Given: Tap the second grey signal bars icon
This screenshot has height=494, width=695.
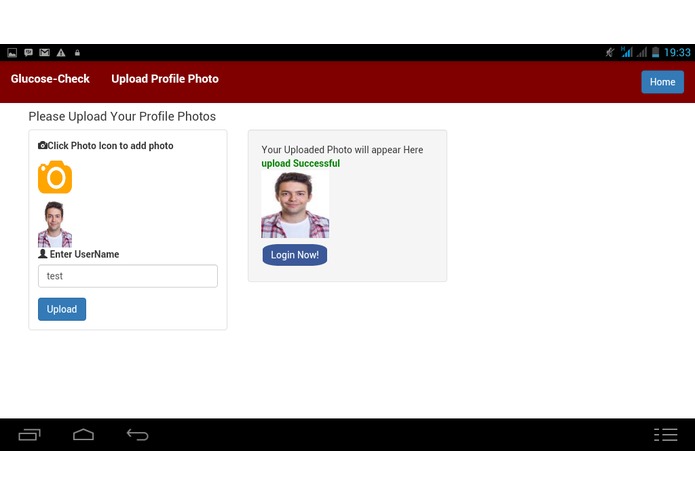Looking at the screenshot, I should 641,52.
